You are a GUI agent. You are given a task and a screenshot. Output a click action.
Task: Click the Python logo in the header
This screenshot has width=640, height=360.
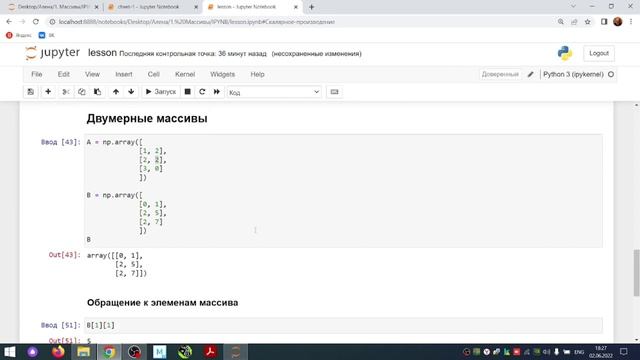click(x=565, y=53)
